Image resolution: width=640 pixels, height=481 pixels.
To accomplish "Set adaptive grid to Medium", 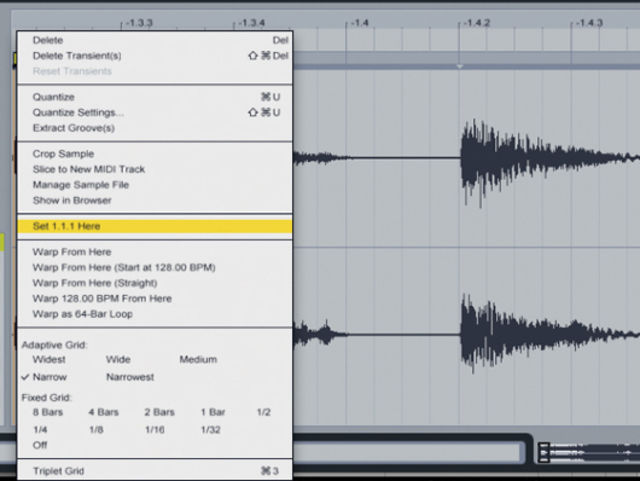I will [x=198, y=359].
